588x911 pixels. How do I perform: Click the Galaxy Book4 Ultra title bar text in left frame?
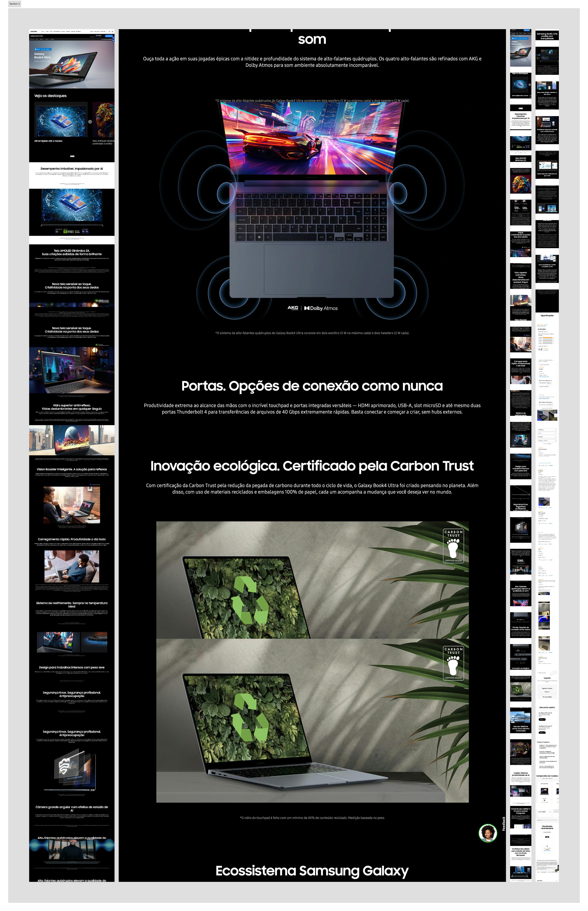point(37,36)
